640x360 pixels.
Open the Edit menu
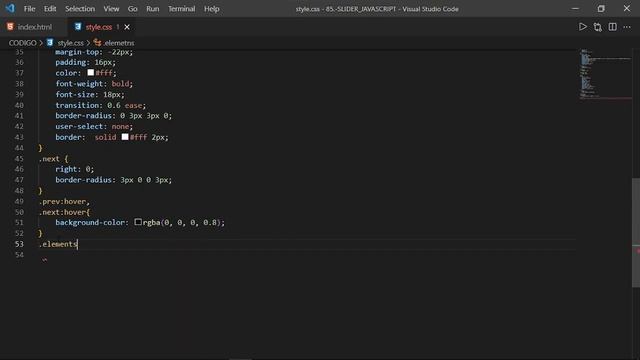(50, 9)
